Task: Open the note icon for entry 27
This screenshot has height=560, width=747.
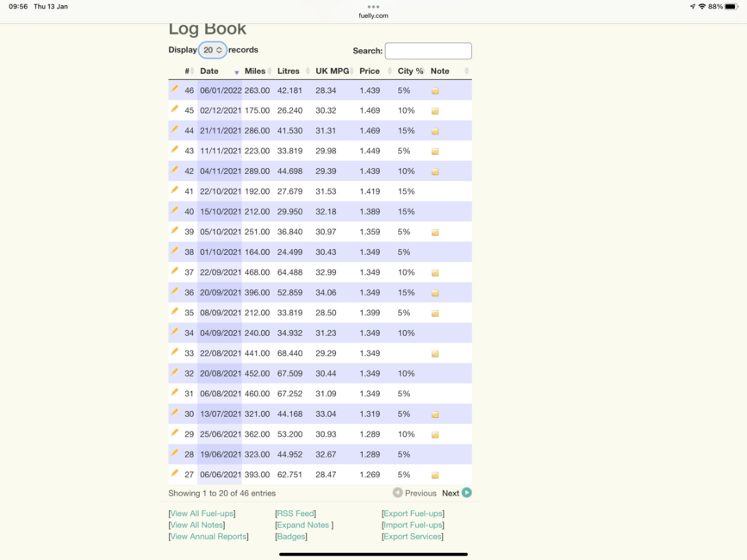Action: [x=435, y=476]
